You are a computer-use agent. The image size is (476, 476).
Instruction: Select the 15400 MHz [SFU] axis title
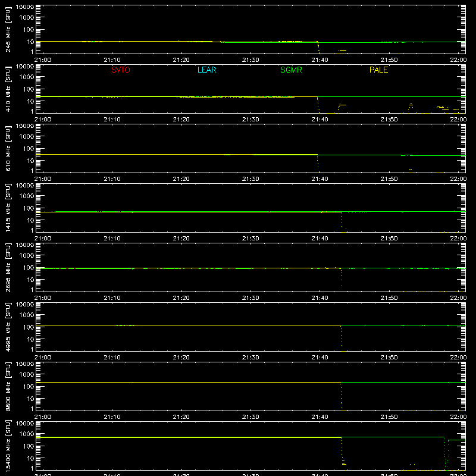coord(8,446)
